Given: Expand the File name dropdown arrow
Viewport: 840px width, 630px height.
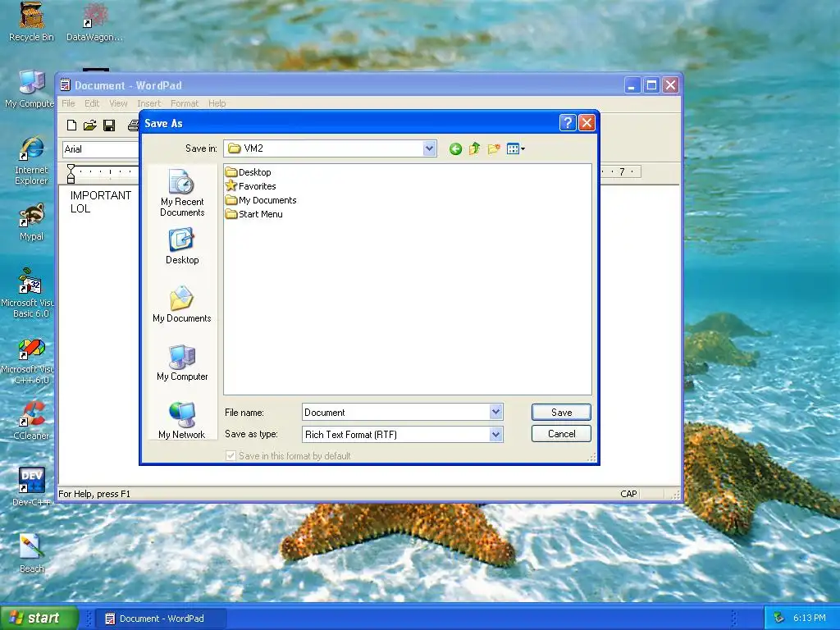Looking at the screenshot, I should (495, 412).
